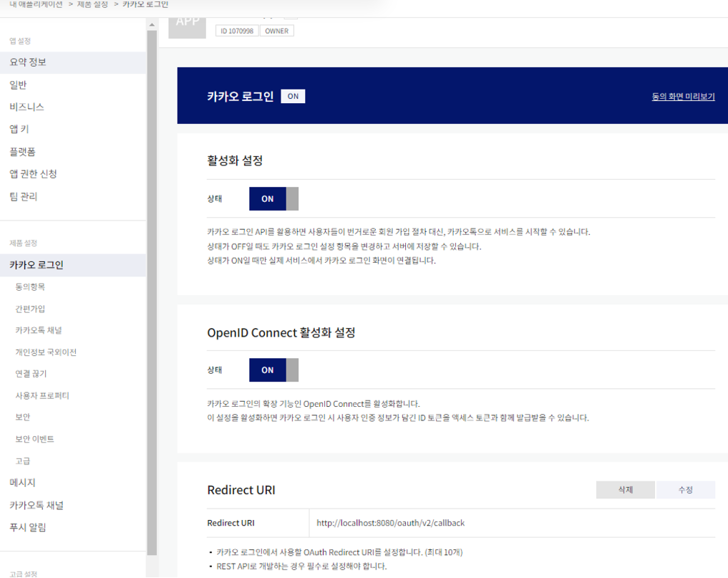Screen dimensions: 728x578
Task: Select 일반 in the app settings menu
Action: coord(18,85)
